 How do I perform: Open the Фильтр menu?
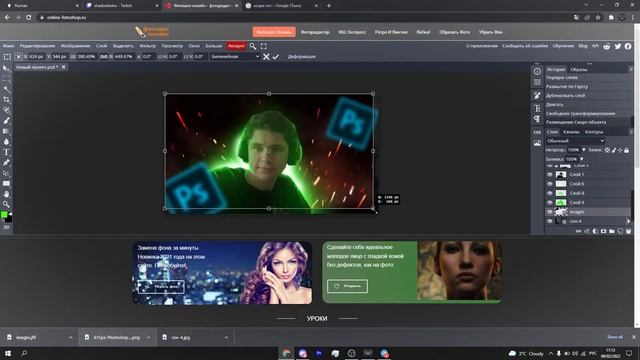click(148, 46)
